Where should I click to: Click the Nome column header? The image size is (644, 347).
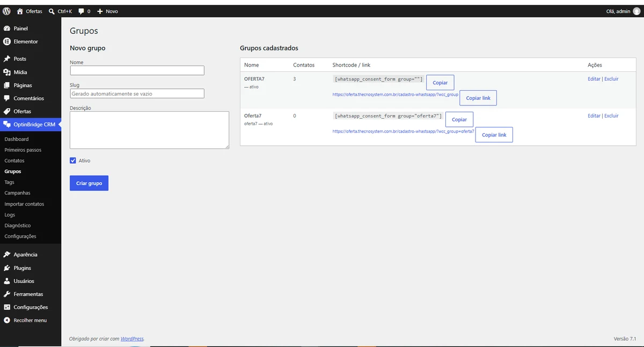(252, 65)
